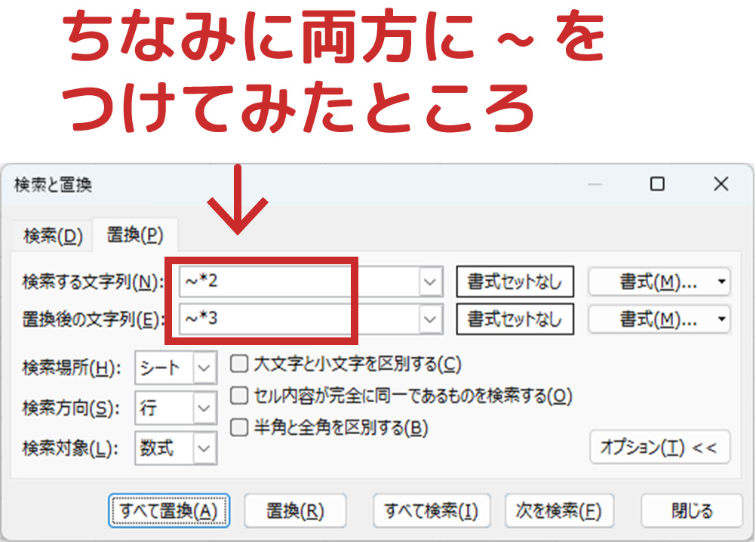The width and height of the screenshot is (756, 542).
Task: Switch to the 検索(D) tab
Action: (52, 236)
